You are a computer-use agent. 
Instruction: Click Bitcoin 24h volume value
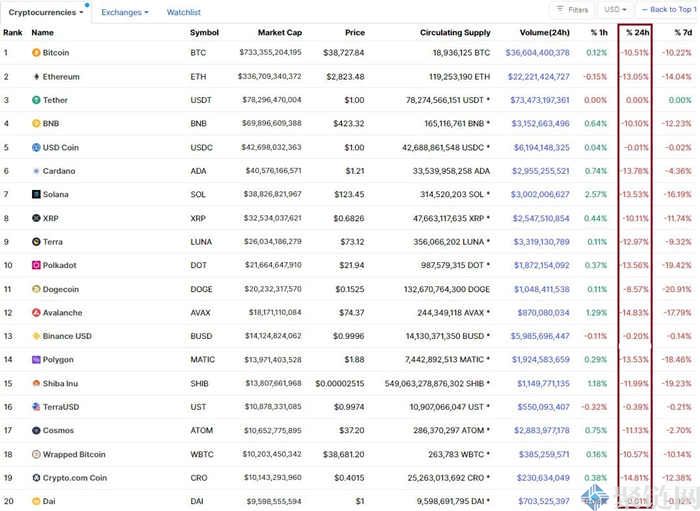pyautogui.click(x=537, y=52)
